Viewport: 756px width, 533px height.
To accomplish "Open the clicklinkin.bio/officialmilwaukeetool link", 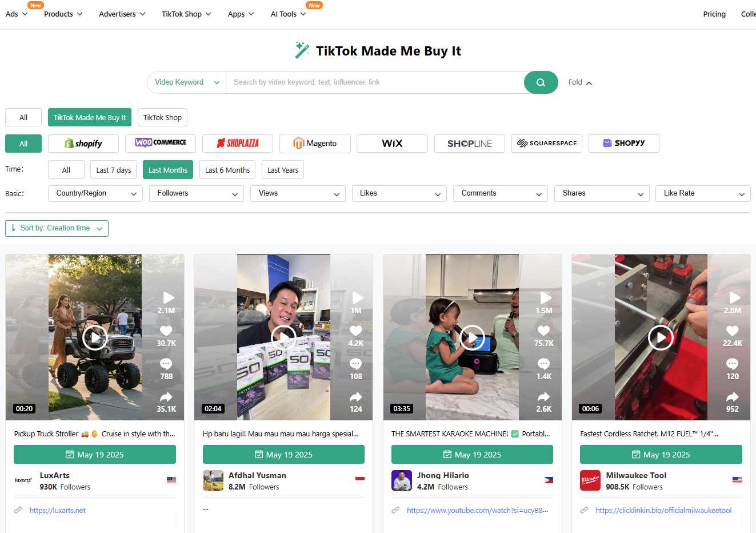I will [x=663, y=510].
